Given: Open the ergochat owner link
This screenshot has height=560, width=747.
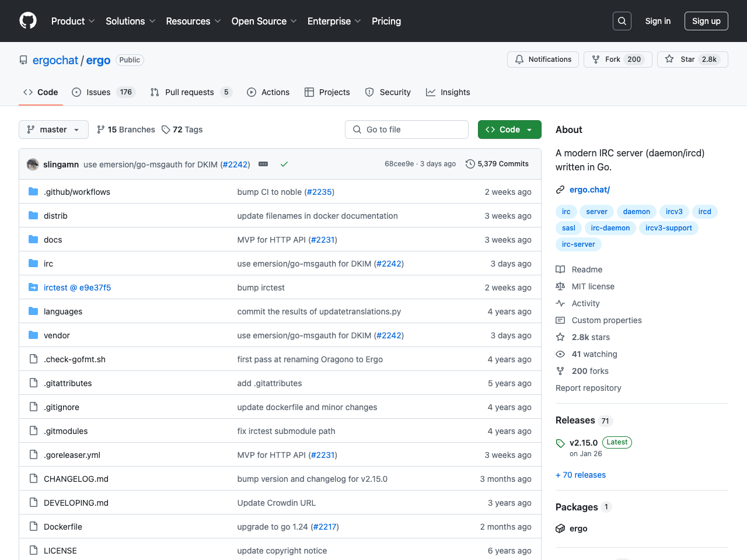Looking at the screenshot, I should point(55,60).
